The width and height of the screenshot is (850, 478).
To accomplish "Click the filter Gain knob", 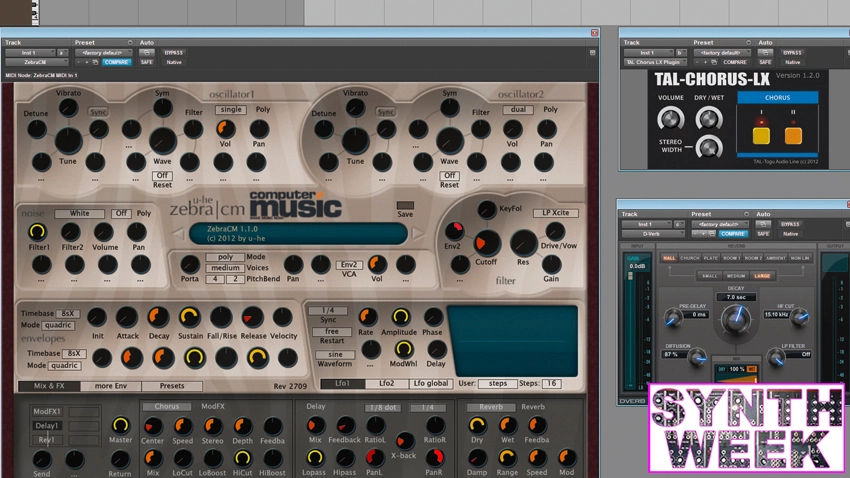I will [x=551, y=264].
